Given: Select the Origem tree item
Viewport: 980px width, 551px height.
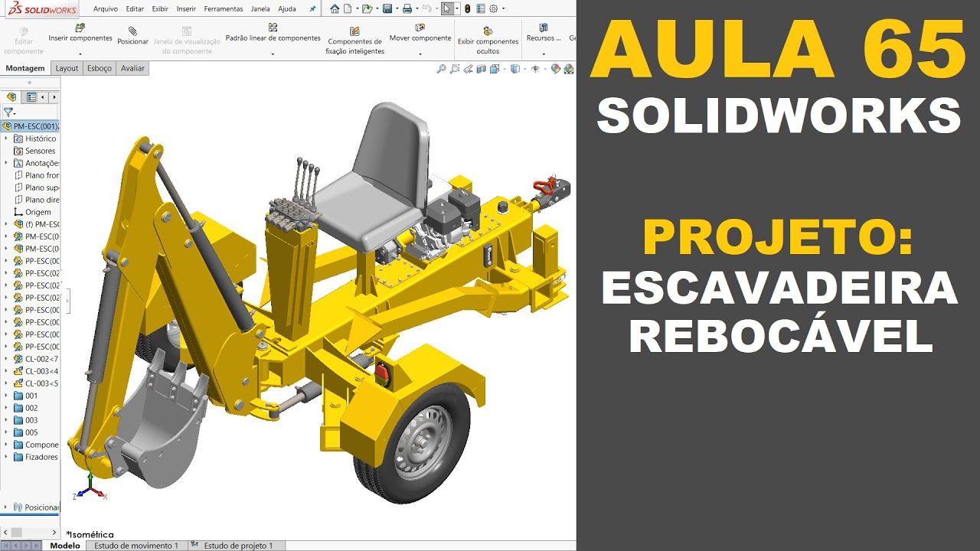Looking at the screenshot, I should pyautogui.click(x=32, y=212).
